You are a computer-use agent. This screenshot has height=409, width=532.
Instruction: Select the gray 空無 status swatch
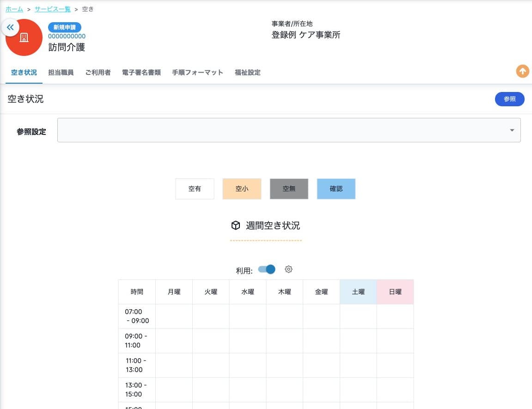tap(289, 189)
